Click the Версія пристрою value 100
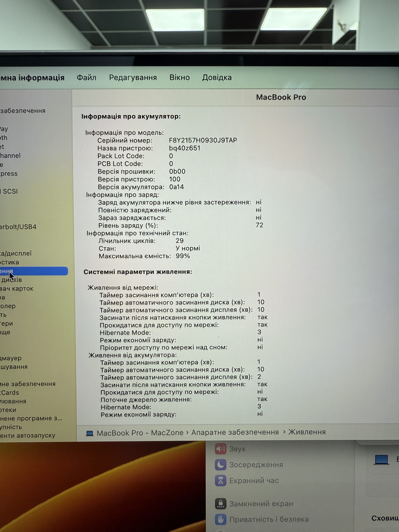 [x=175, y=179]
